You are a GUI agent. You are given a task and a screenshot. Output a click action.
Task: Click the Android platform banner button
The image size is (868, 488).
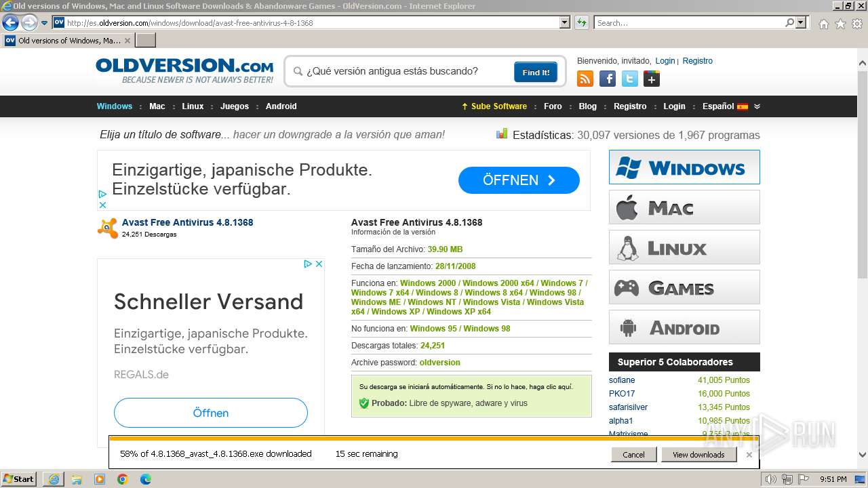[x=684, y=327]
